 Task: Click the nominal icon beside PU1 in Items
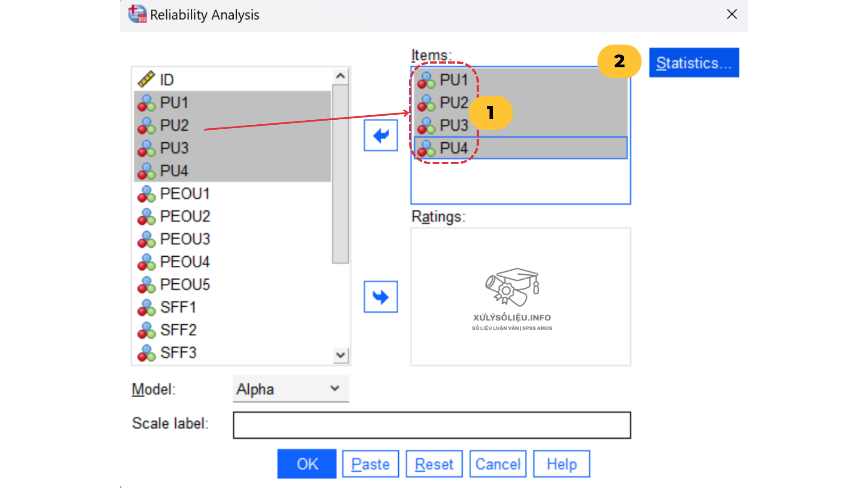point(426,80)
